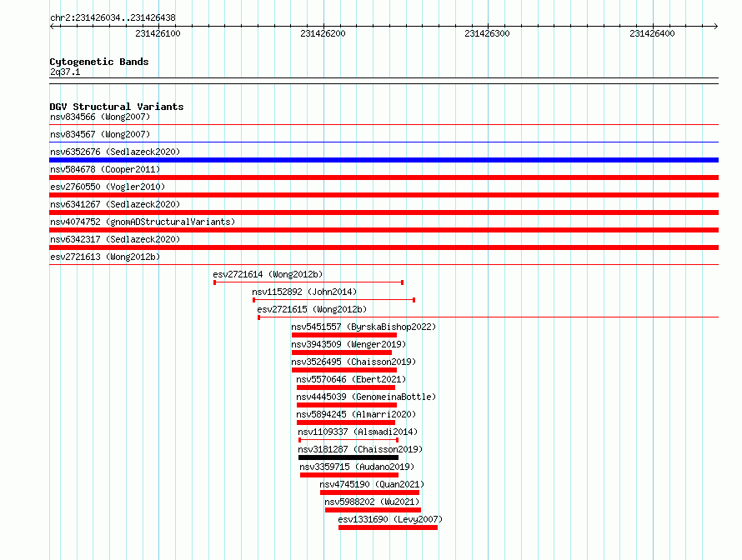Click the 231426200 ruler coordinate
Viewport: 742px width, 560px height.
323,33
